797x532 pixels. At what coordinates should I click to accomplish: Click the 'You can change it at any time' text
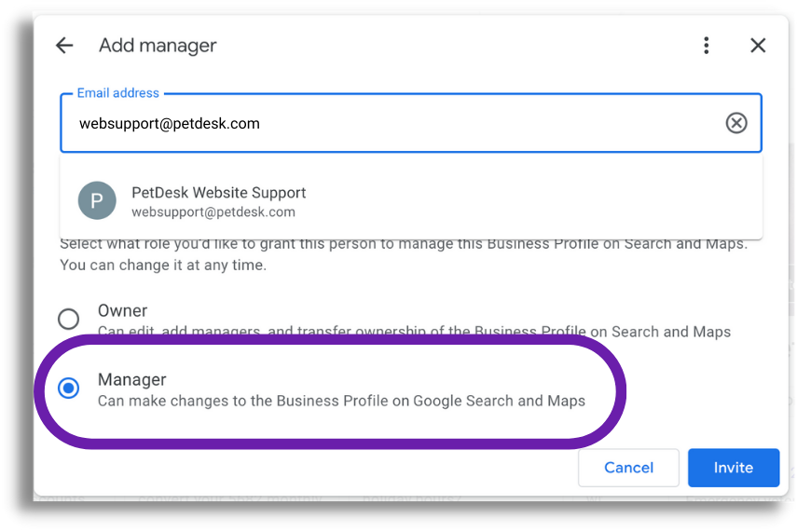(x=163, y=266)
